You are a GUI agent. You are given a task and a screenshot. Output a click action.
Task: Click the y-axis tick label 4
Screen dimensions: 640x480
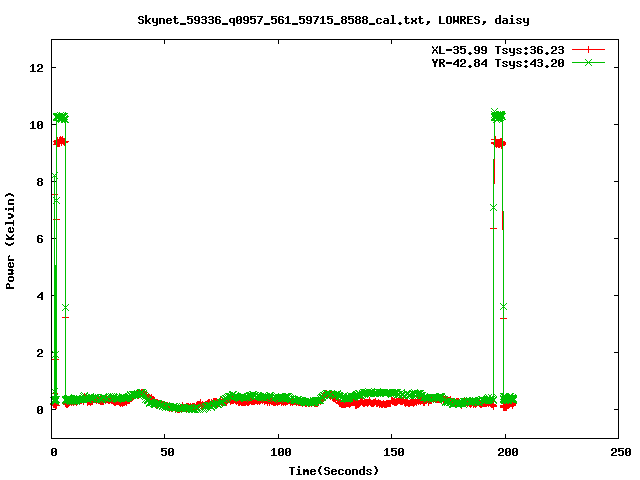[40, 296]
